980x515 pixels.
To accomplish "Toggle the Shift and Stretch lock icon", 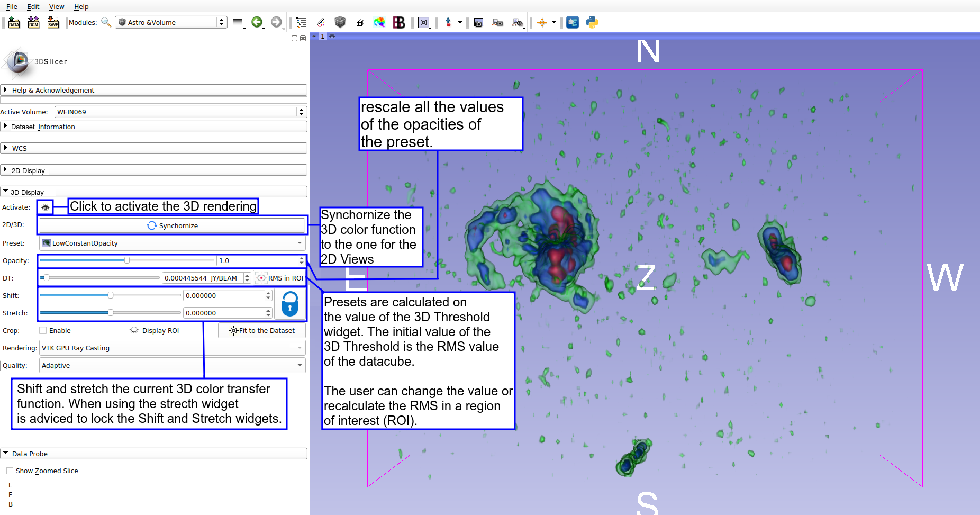I will tap(290, 304).
